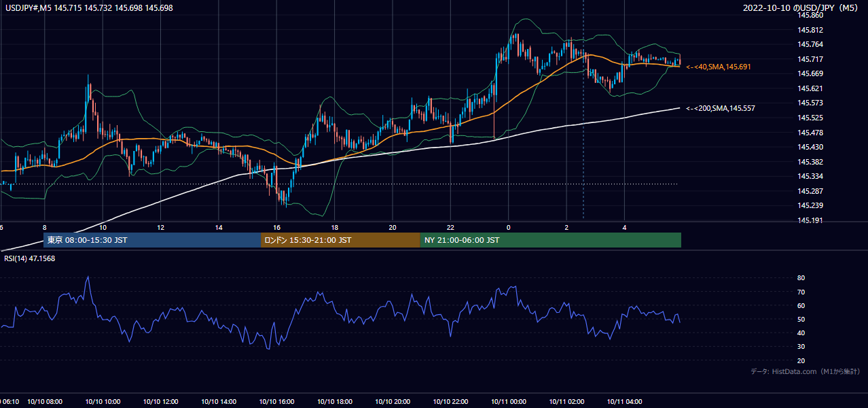This screenshot has width=868, height=408.
Task: Click the 10/10 12:00 time label
Action: point(161,402)
